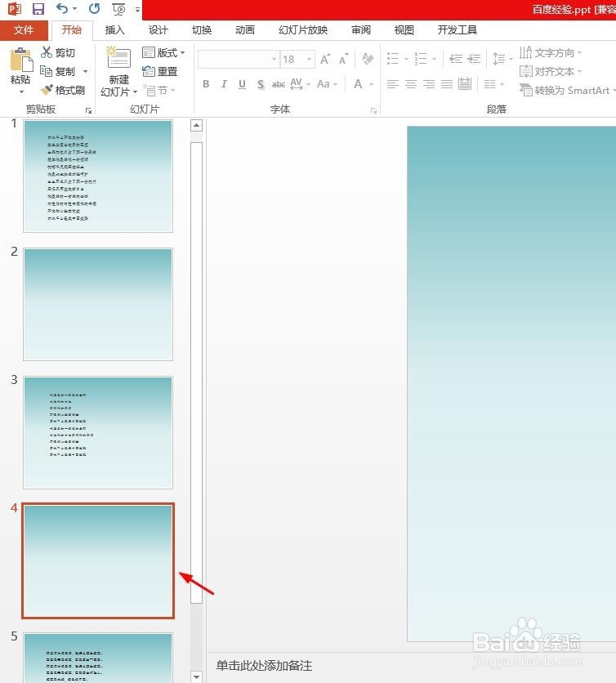Toggle text shadow S
Image resolution: width=616 pixels, height=683 pixels.
261,84
